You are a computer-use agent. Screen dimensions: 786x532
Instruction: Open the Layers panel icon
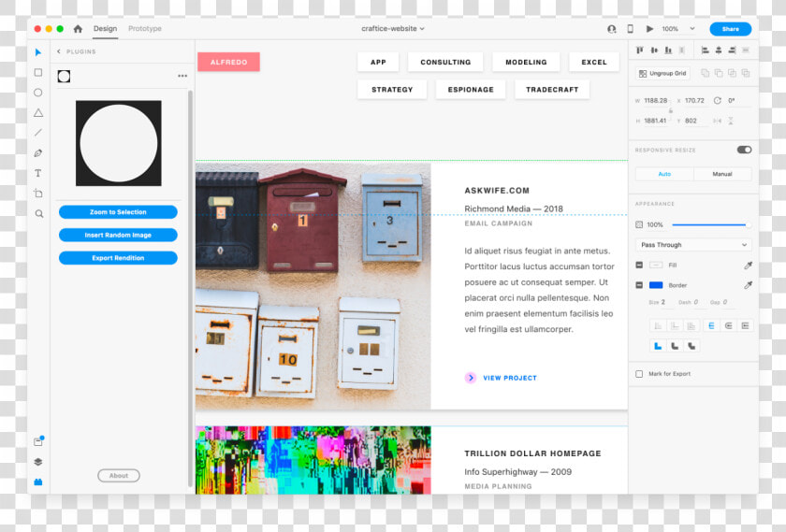(38, 462)
